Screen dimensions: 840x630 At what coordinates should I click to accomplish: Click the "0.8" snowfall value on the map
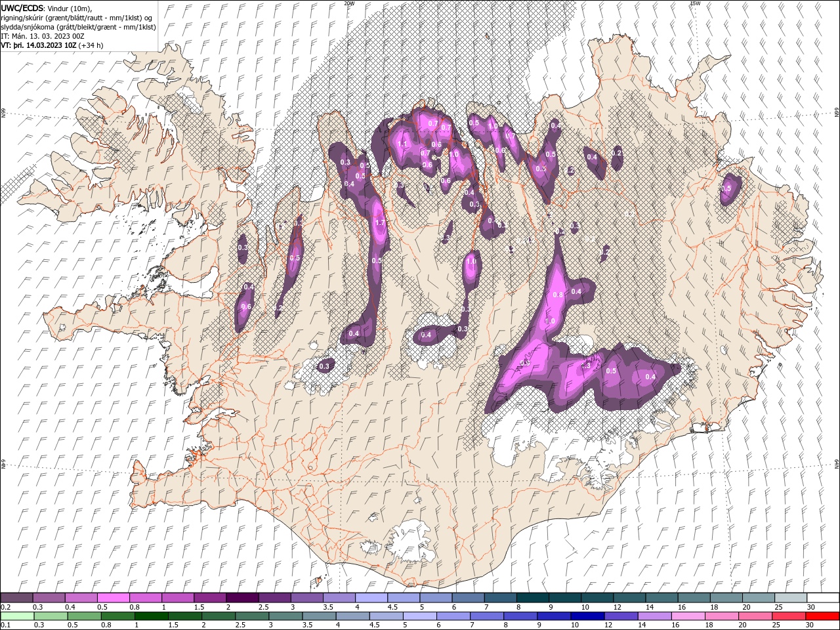click(558, 295)
